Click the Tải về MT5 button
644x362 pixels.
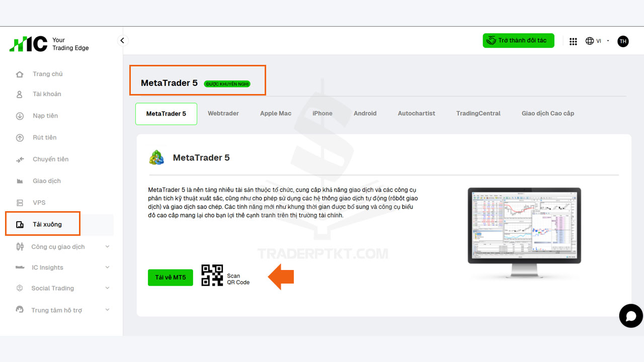pos(171,278)
